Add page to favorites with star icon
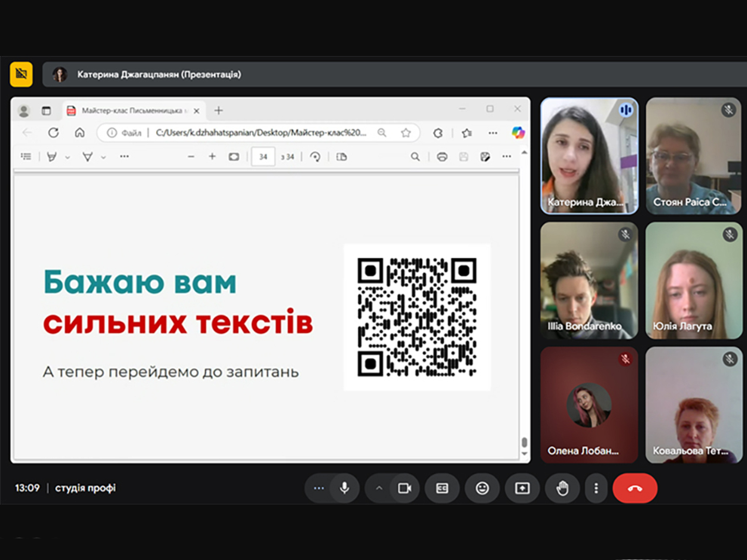This screenshot has width=747, height=560. point(406,133)
